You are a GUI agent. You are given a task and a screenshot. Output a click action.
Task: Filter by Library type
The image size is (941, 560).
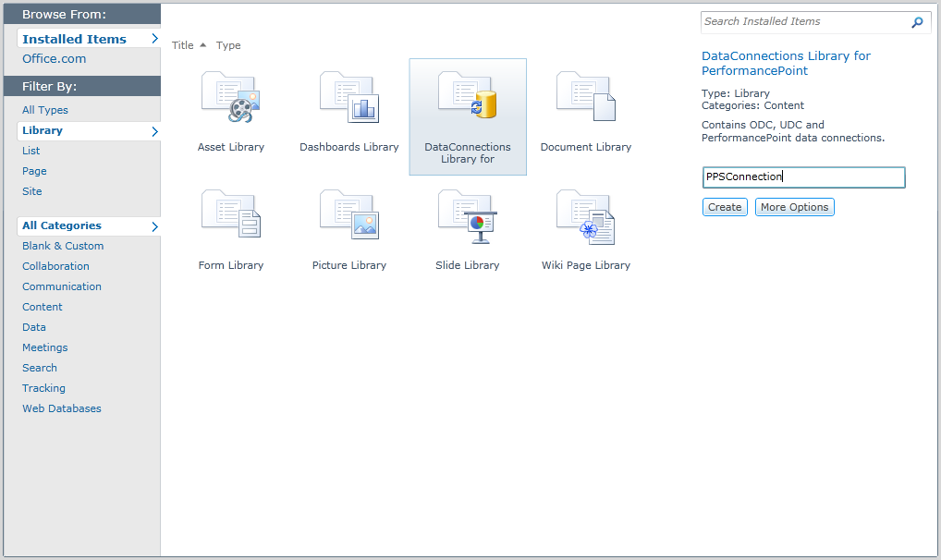click(x=88, y=131)
